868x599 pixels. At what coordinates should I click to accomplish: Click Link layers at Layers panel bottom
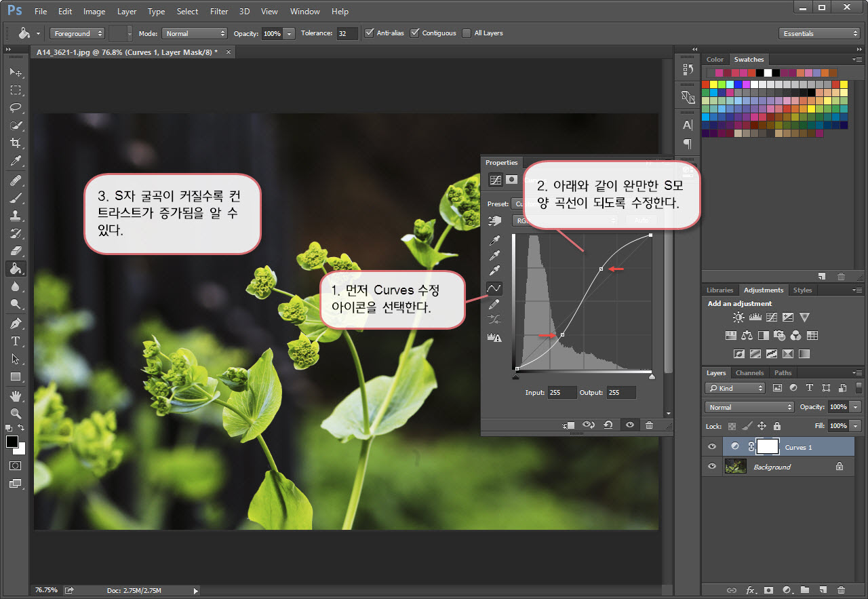pyautogui.click(x=731, y=590)
